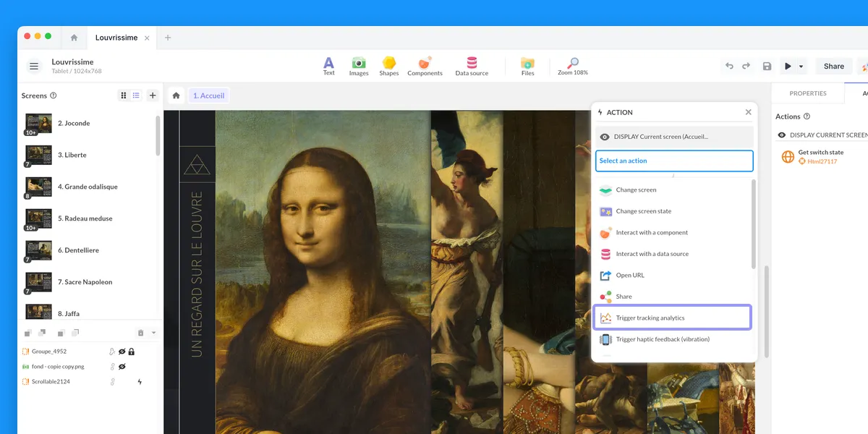Click the Share button in the top bar
Viewport: 868px width, 434px height.
[834, 67]
